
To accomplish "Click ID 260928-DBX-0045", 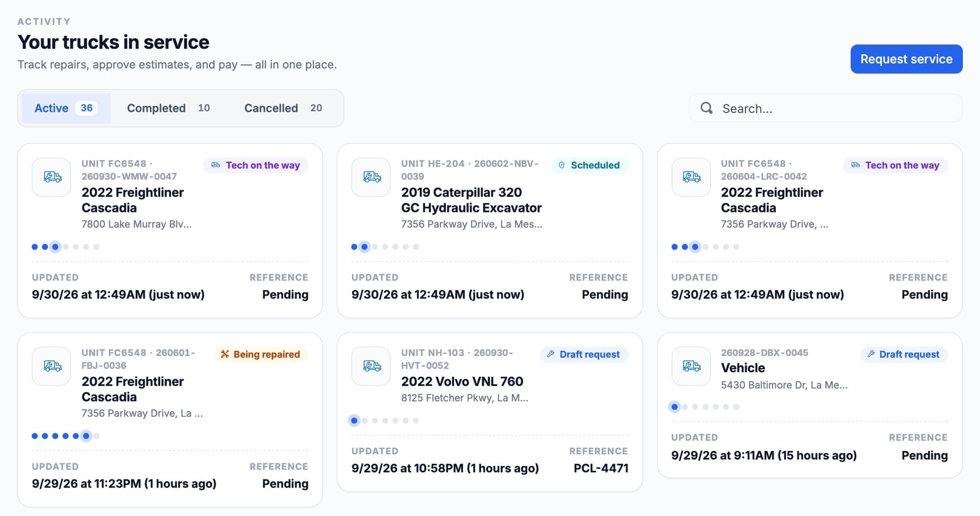I will click(x=764, y=353).
